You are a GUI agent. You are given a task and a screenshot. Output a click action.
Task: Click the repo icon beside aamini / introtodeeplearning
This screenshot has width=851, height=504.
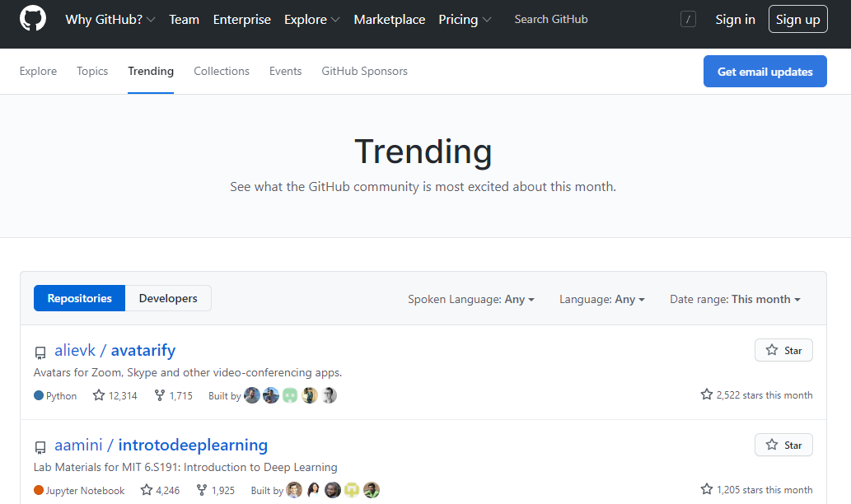(x=40, y=447)
